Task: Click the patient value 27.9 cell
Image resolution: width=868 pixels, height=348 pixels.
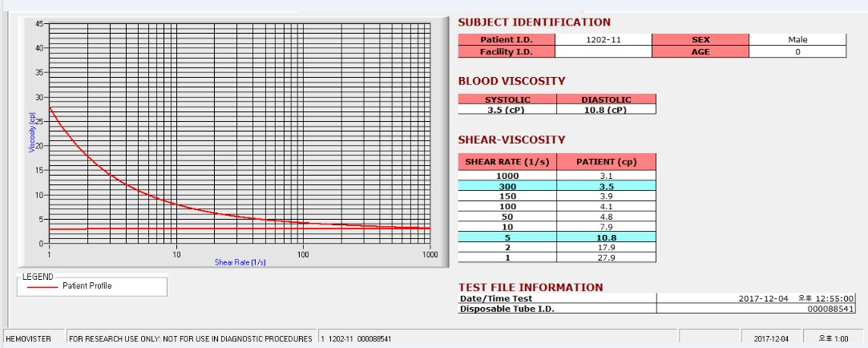Action: [606, 257]
